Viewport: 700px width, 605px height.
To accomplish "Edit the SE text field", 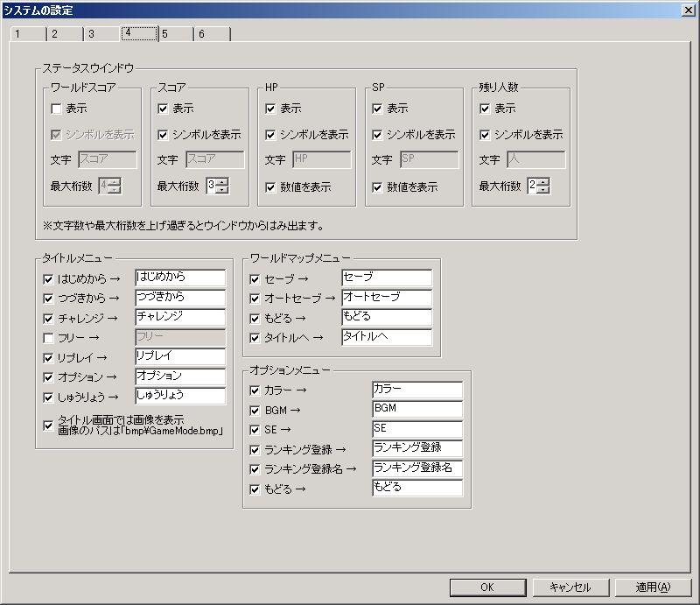I will pos(417,429).
